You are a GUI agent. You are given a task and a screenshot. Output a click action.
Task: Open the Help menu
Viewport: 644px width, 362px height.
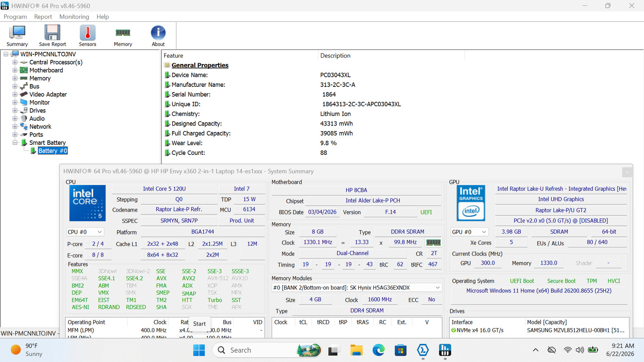coord(103,16)
